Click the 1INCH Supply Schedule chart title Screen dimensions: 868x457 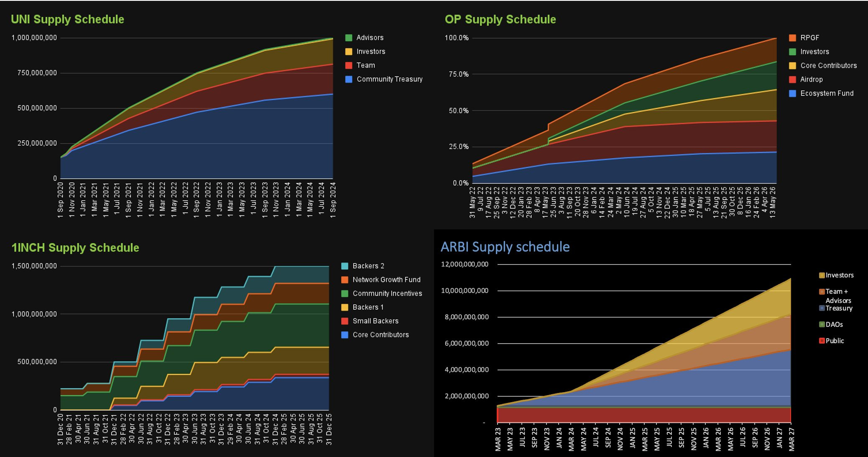pos(75,248)
